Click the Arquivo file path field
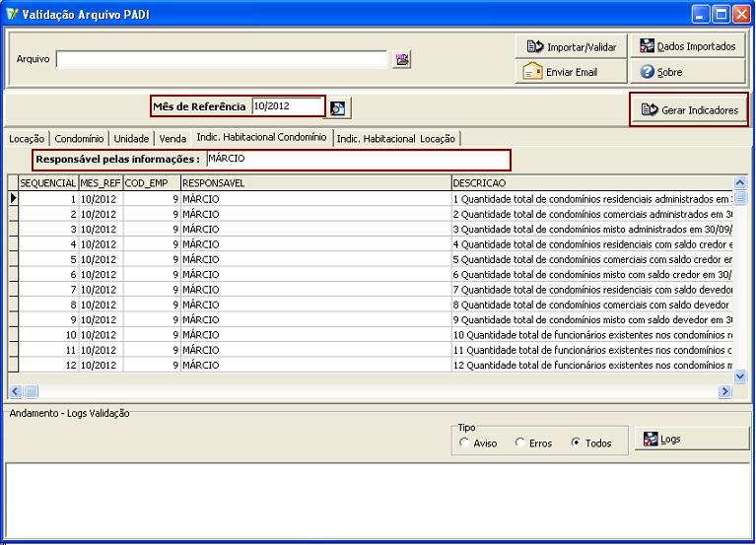 point(221,59)
